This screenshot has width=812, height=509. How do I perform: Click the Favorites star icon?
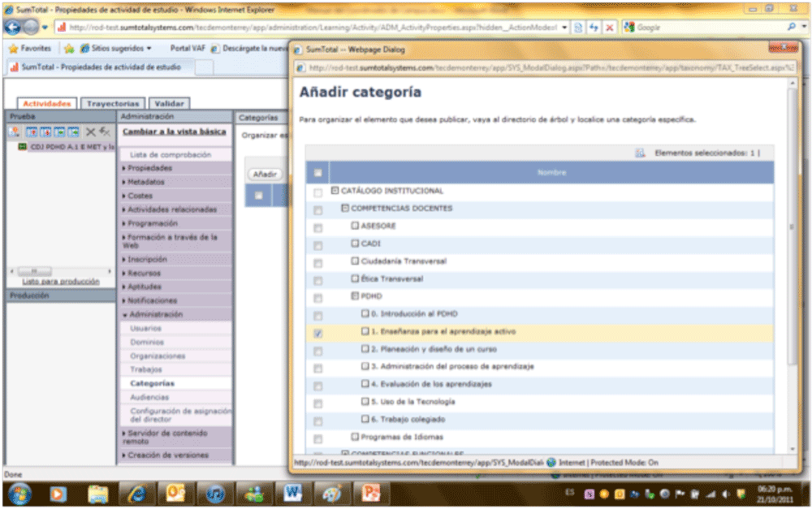(x=14, y=49)
